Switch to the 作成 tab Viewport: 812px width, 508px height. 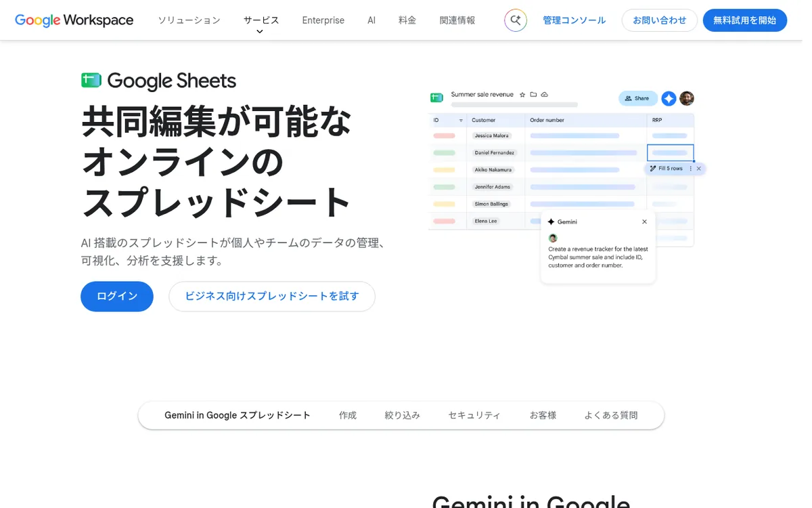coord(348,415)
